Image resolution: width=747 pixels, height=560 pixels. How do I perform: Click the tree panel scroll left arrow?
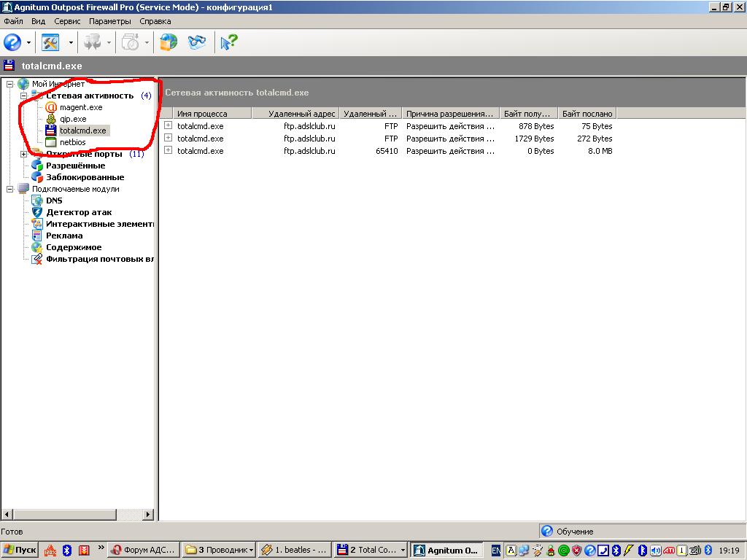tap(7, 514)
